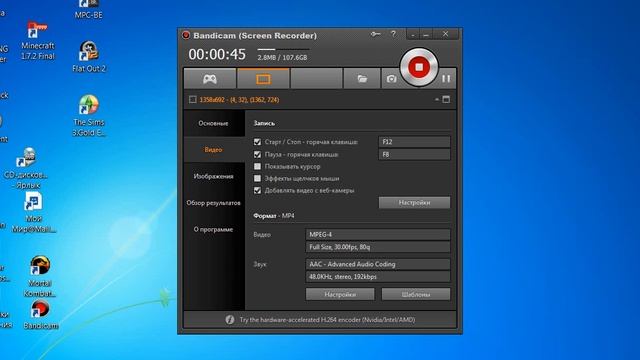
Task: Click the Bandicam red logo icon
Action: tap(186, 36)
